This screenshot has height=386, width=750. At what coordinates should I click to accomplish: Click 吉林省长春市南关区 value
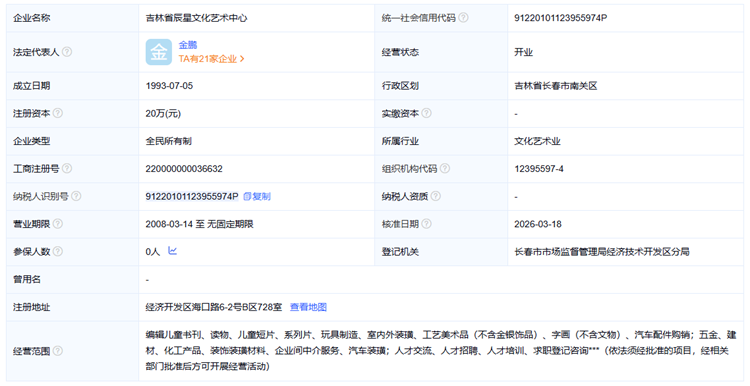(x=556, y=86)
